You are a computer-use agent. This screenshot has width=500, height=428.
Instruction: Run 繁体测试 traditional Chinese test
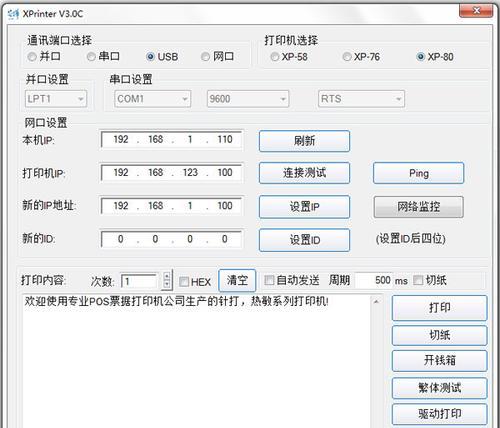(x=440, y=388)
